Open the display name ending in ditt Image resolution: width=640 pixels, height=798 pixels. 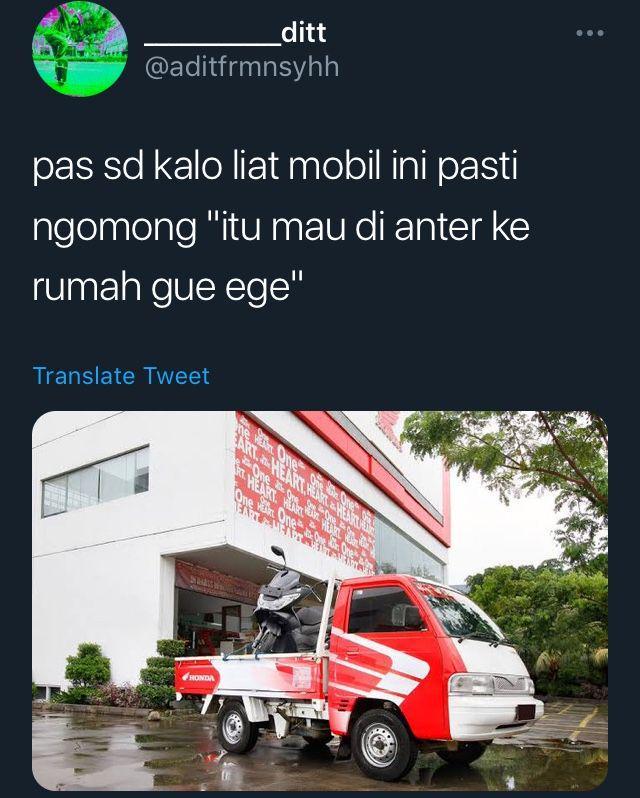[x=235, y=34]
